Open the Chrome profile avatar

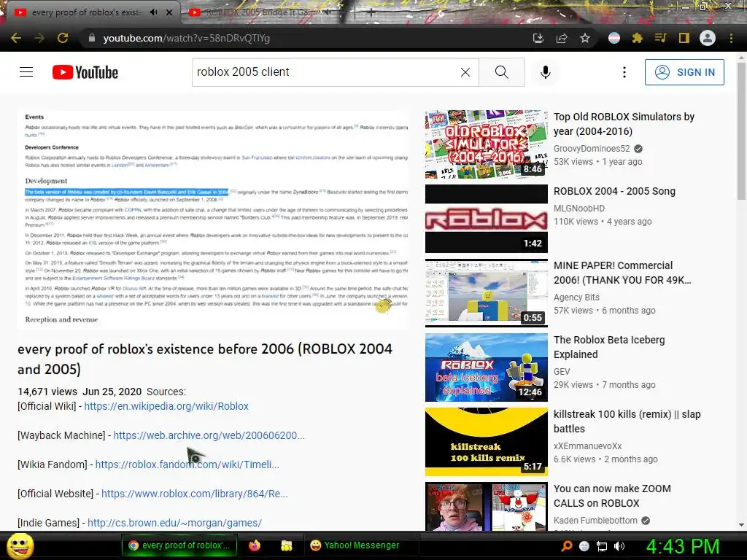coord(708,38)
